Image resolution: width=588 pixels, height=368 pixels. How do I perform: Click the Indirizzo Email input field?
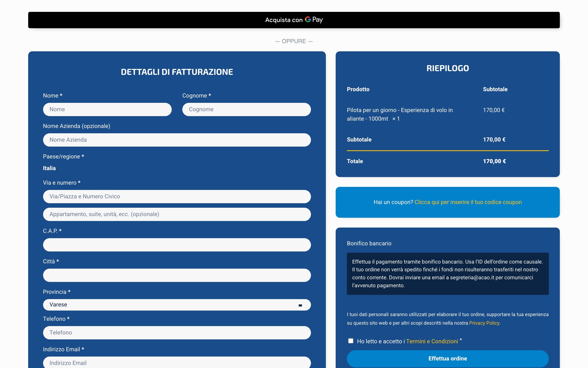177,362
